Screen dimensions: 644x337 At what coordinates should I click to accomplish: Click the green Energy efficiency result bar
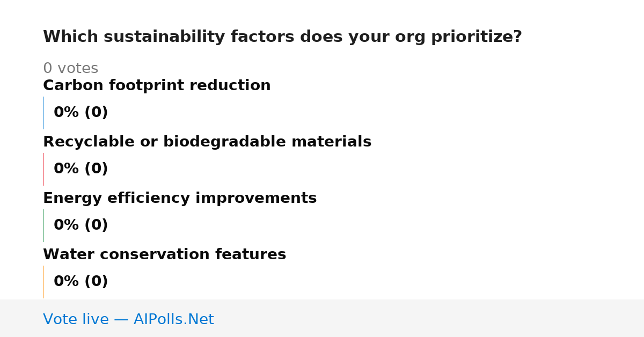pyautogui.click(x=43, y=225)
